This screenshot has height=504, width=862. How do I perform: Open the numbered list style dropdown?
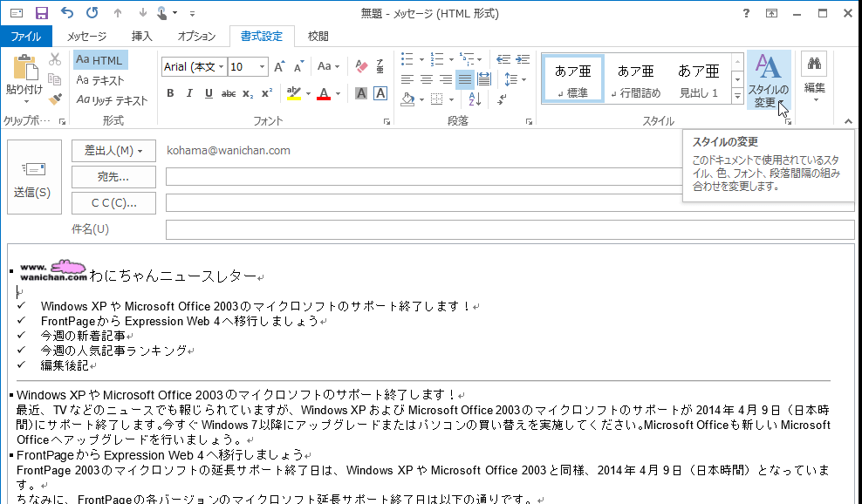(x=451, y=59)
